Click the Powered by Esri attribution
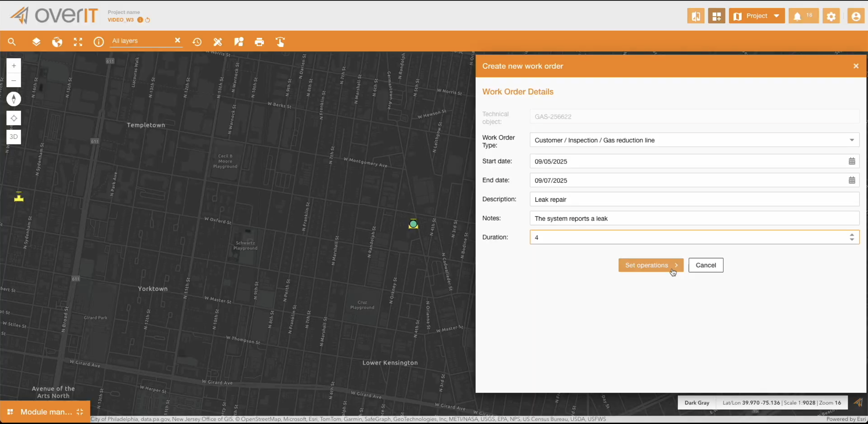 pos(846,419)
